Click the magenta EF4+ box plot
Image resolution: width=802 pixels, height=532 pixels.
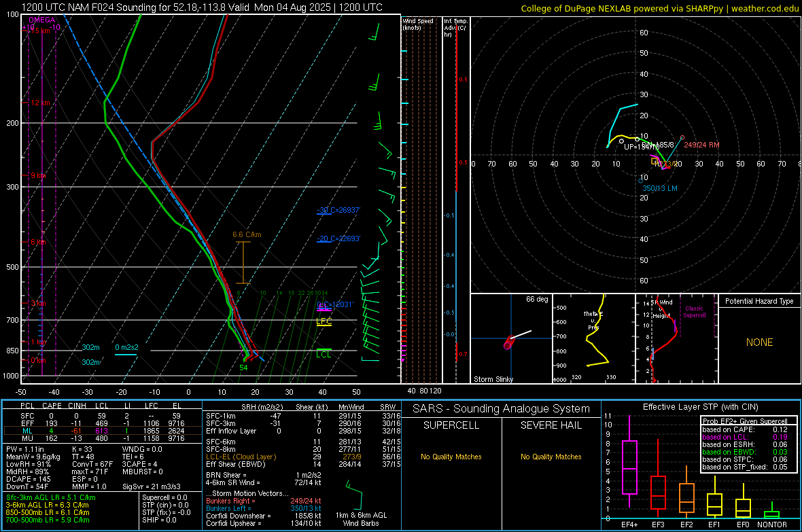point(629,461)
